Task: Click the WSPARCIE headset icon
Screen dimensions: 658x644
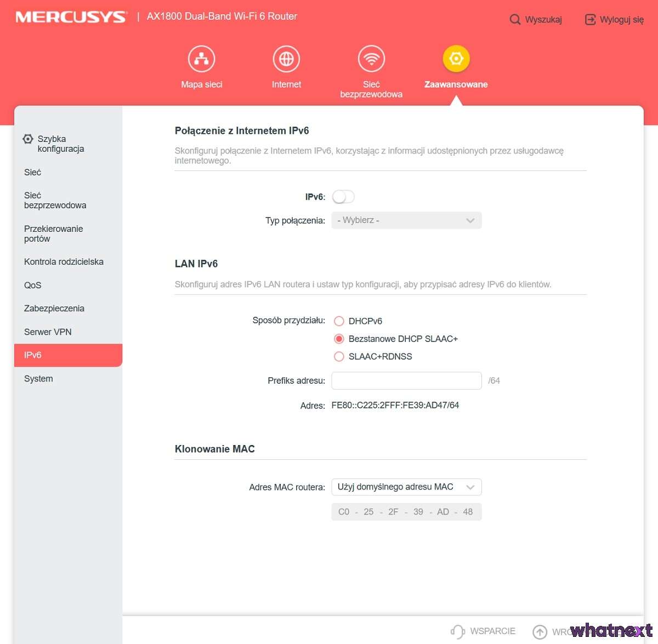Action: (x=457, y=631)
